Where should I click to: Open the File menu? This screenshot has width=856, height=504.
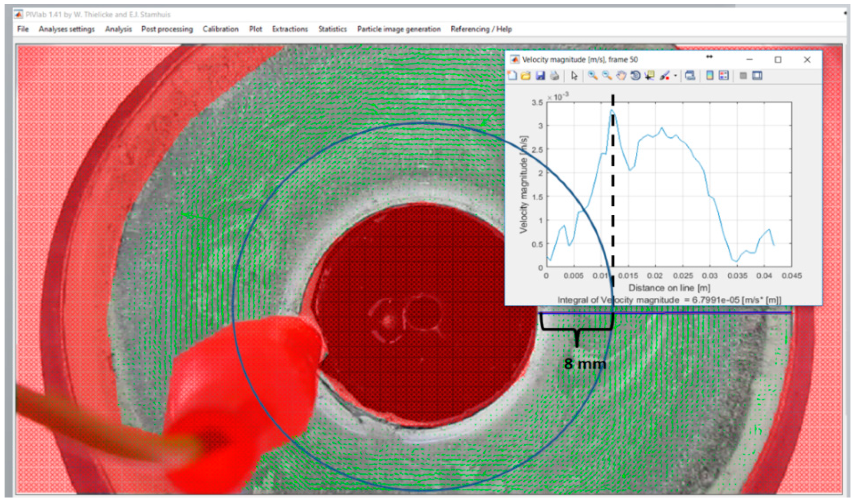pyautogui.click(x=23, y=29)
